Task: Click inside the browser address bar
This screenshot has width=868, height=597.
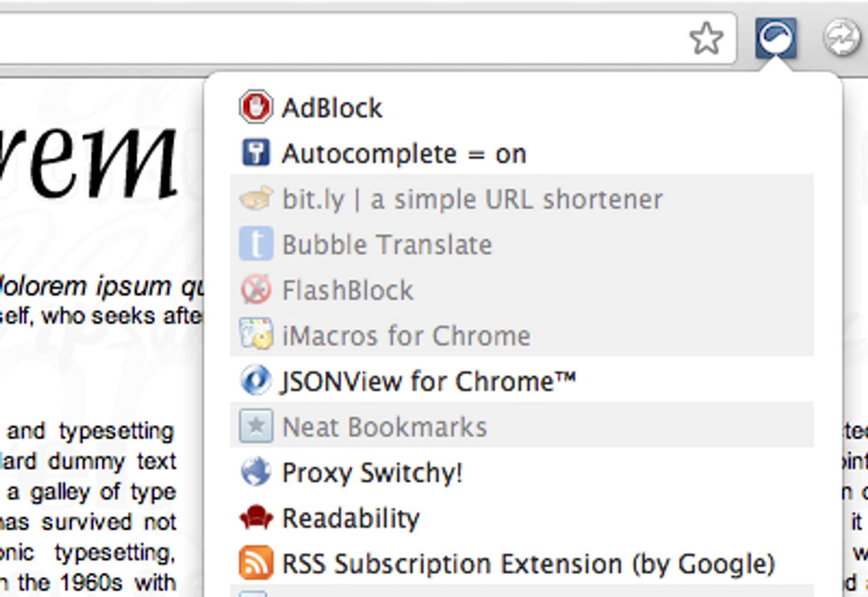Action: pyautogui.click(x=339, y=38)
